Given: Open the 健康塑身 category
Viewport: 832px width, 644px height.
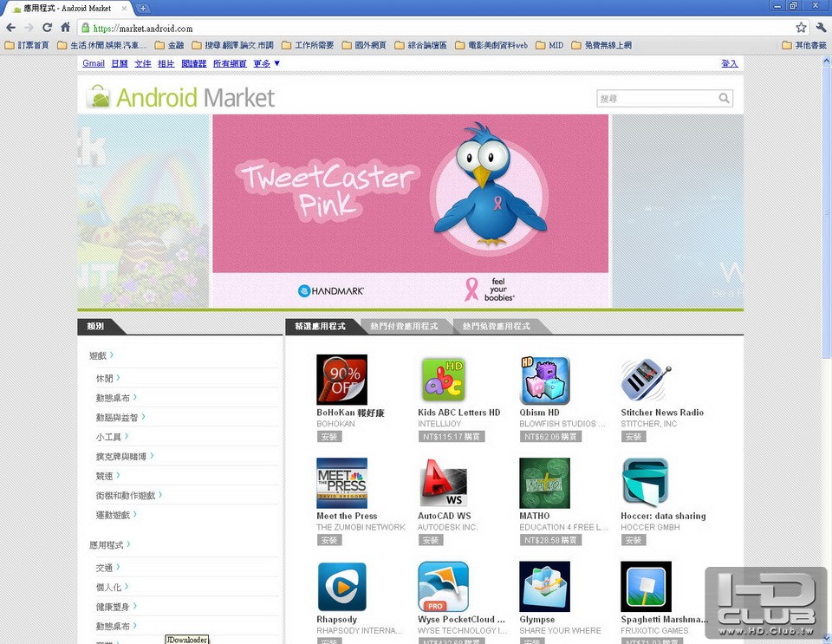Looking at the screenshot, I should click(x=113, y=607).
